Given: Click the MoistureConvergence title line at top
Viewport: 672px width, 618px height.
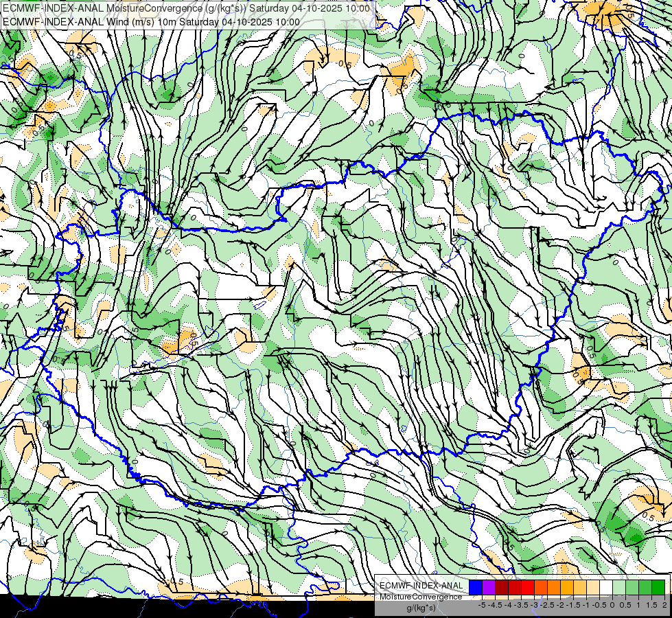Looking at the screenshot, I should click(x=186, y=8).
